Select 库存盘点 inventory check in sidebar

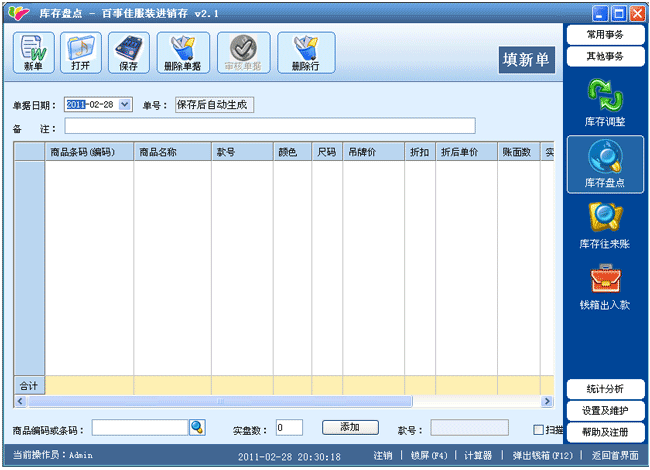tap(605, 164)
